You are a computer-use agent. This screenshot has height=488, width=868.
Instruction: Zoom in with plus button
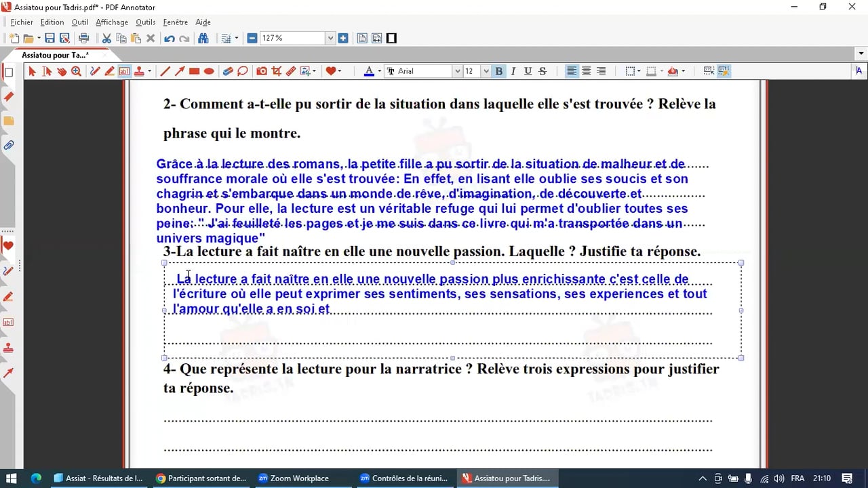[x=343, y=39]
